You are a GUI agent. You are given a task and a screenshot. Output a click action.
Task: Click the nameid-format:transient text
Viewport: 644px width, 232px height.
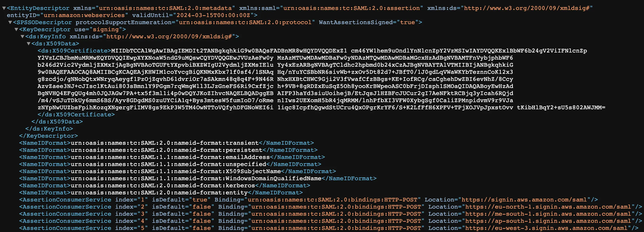tap(165, 143)
